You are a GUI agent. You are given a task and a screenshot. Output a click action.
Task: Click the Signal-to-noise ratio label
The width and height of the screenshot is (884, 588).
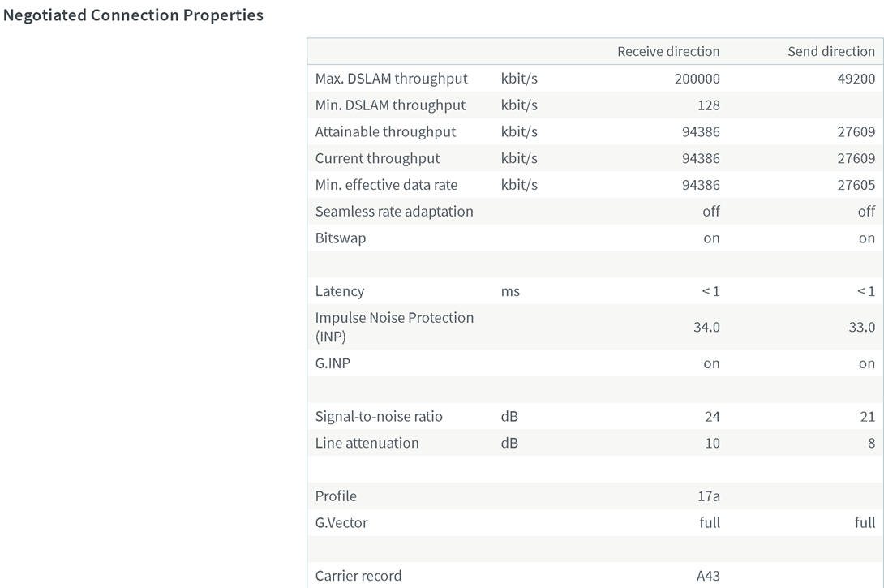pyautogui.click(x=379, y=417)
